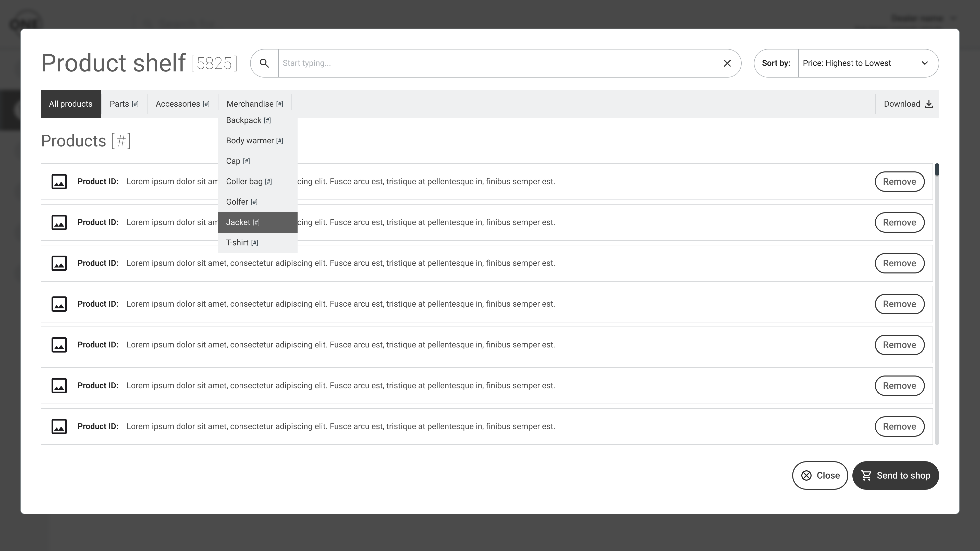Click shopping cart icon on Send to shop
Screen dimensions: 980x551
866,475
